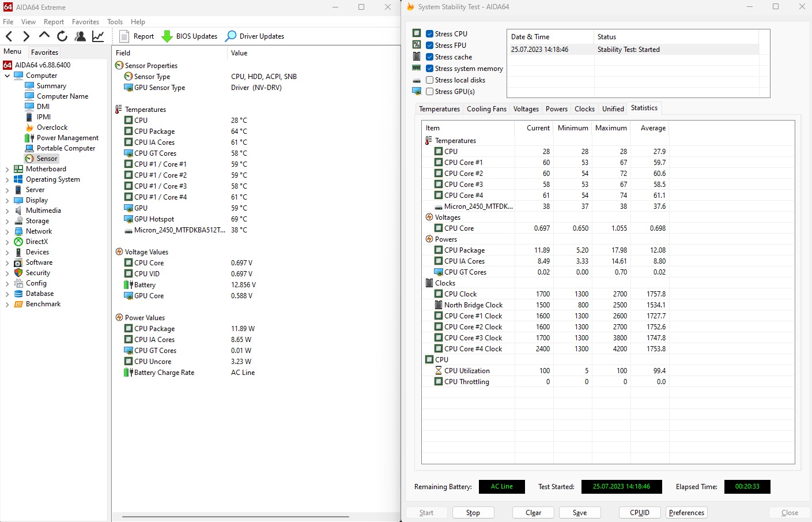The image size is (812, 522).
Task: Go back with the toolbar back arrow
Action: pyautogui.click(x=9, y=36)
